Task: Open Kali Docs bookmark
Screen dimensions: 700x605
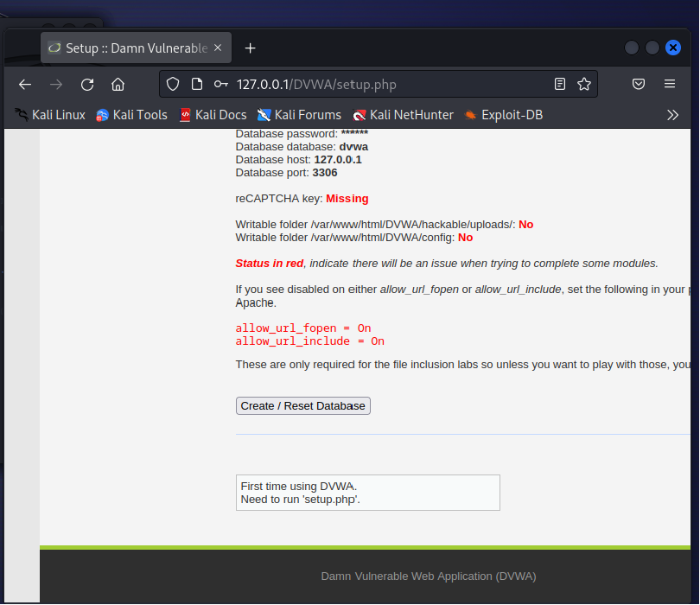Action: [213, 115]
